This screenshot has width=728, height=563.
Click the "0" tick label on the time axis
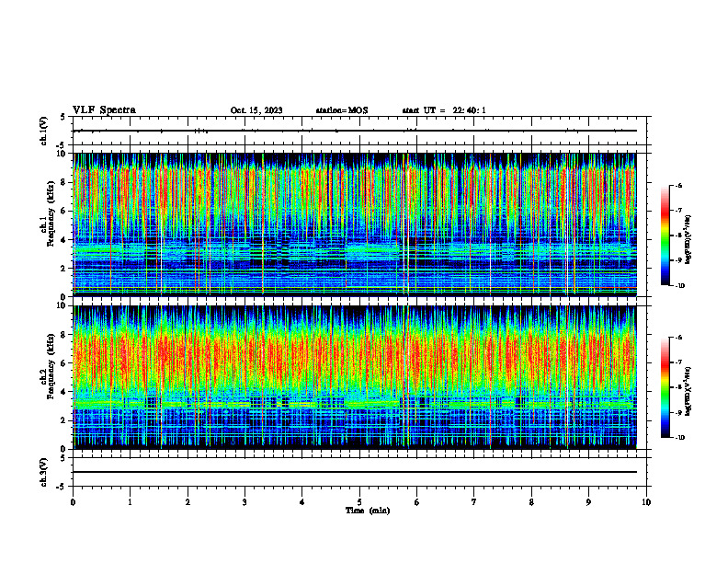click(x=73, y=502)
